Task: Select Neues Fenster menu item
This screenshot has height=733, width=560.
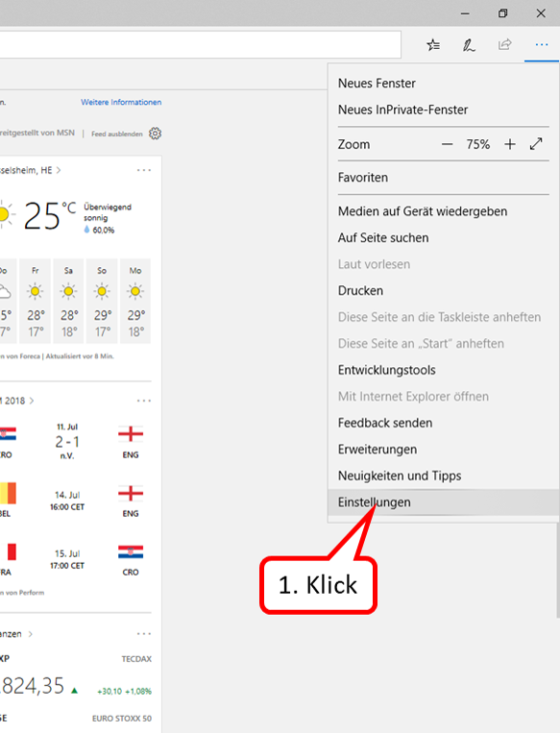Action: click(x=443, y=84)
